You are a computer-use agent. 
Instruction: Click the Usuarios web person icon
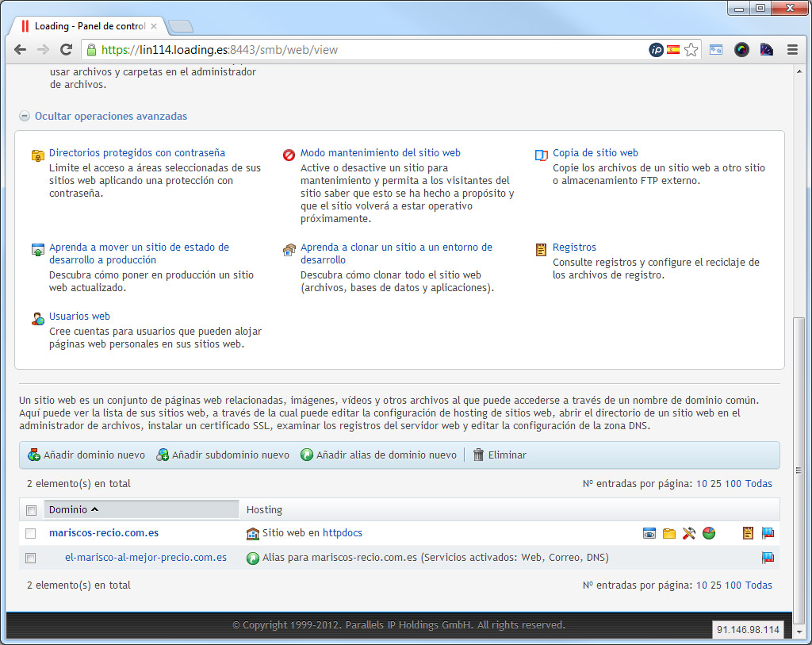click(x=38, y=319)
